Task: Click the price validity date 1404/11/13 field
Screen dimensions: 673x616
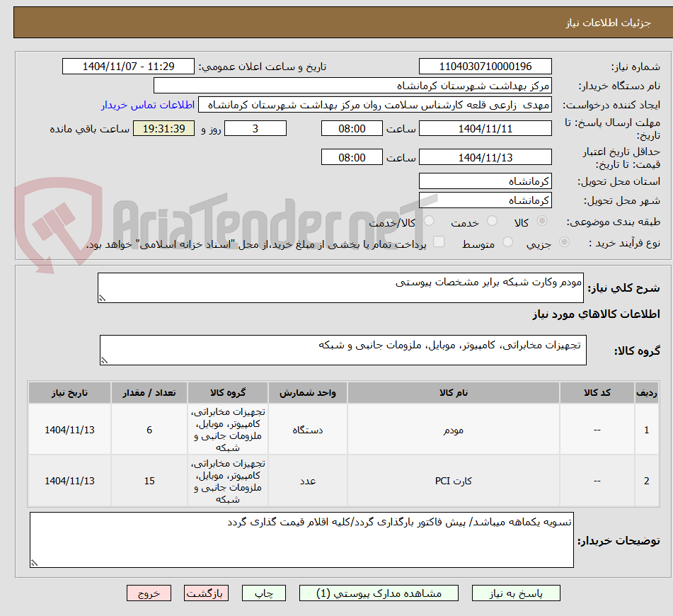Action: pos(485,157)
